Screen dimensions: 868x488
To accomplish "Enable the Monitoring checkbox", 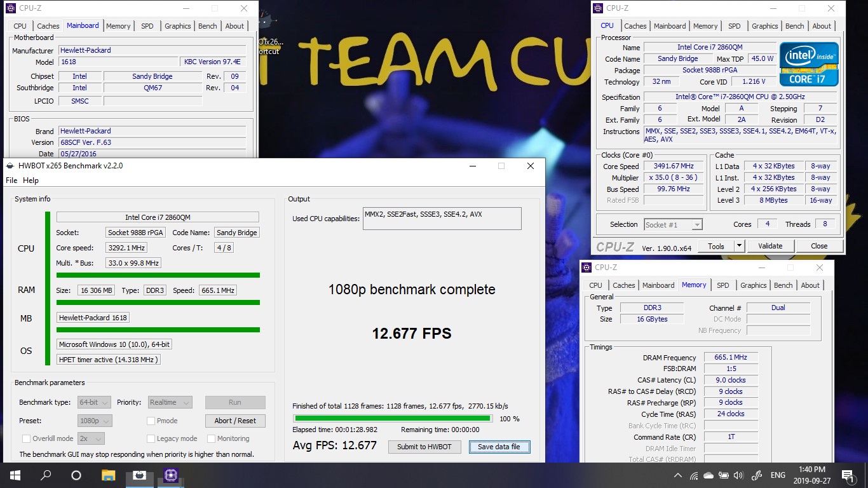I will click(211, 438).
